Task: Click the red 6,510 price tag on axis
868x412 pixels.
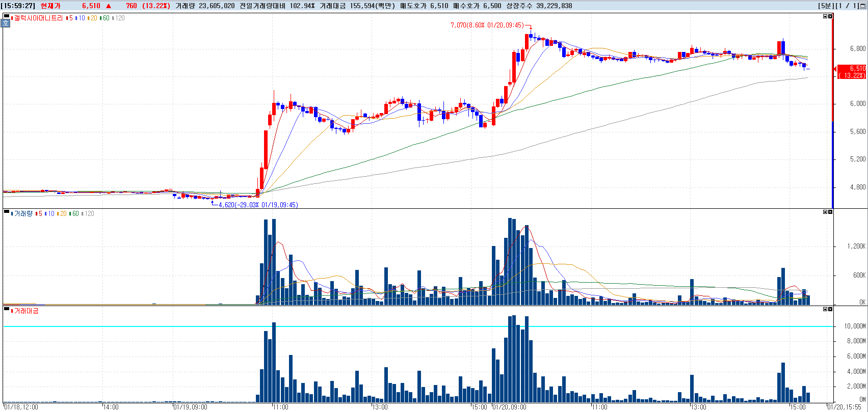Action: point(852,72)
